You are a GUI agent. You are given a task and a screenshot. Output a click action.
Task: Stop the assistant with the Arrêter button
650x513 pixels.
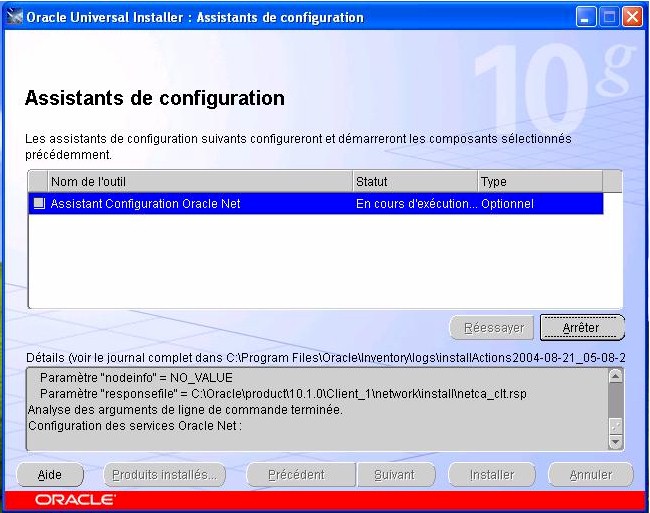[581, 327]
